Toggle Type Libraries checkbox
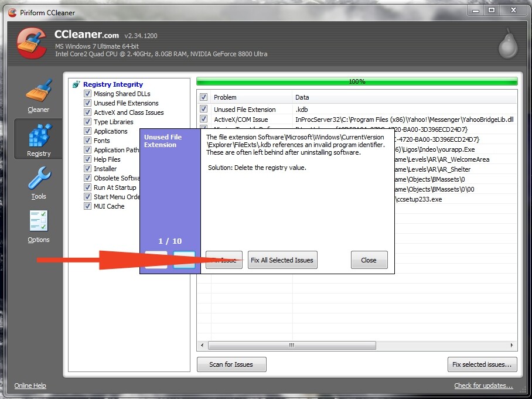Viewport: 532px width, 399px height. pos(87,121)
